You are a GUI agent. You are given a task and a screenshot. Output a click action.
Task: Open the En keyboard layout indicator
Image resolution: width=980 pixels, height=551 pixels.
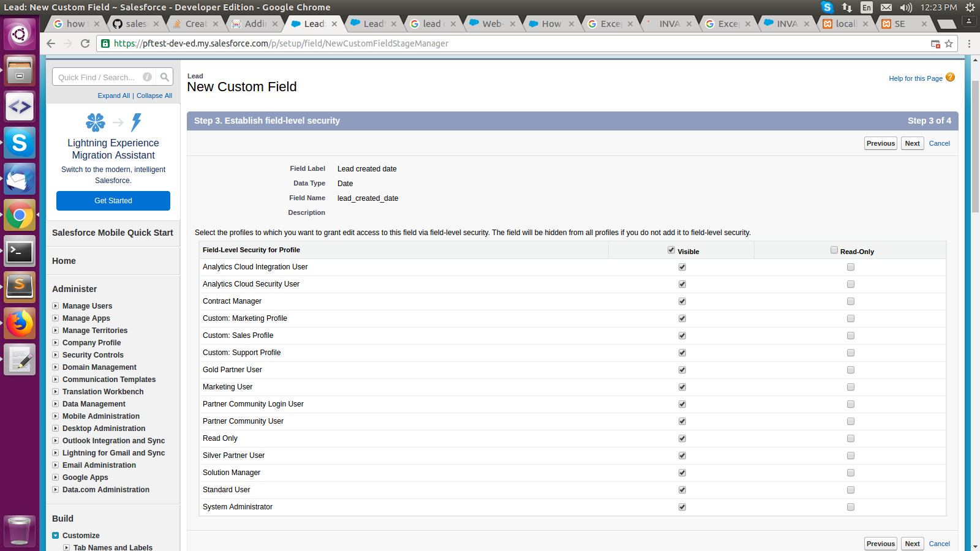[x=867, y=7]
